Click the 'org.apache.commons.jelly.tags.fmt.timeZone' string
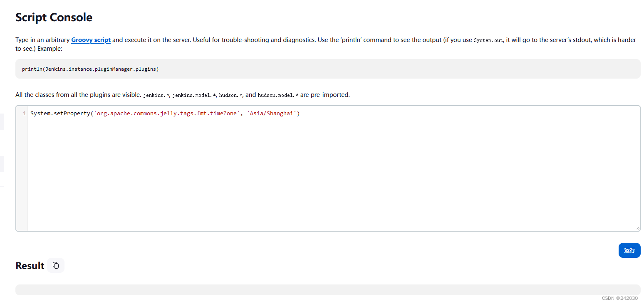The width and height of the screenshot is (644, 304). (x=166, y=114)
